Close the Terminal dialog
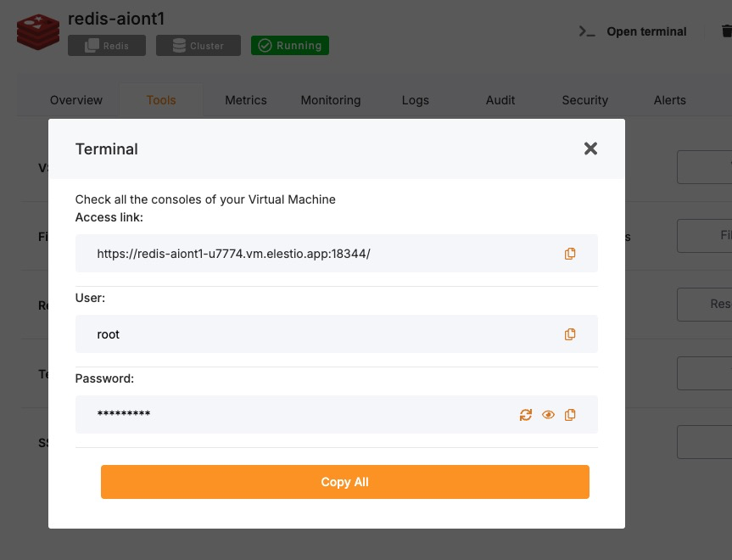Image resolution: width=732 pixels, height=560 pixels. tap(591, 148)
